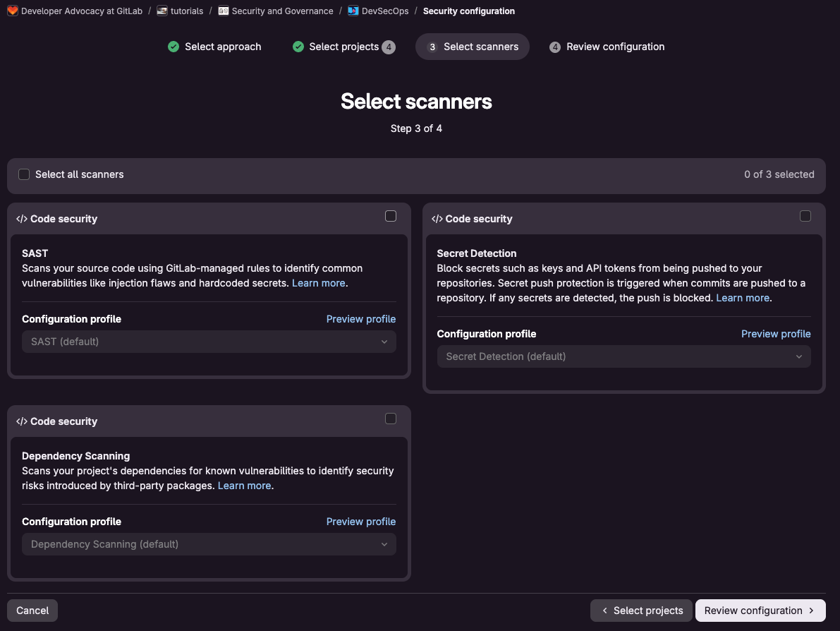Click green checkmark beside Select projects
The image size is (840, 631).
[x=298, y=47]
